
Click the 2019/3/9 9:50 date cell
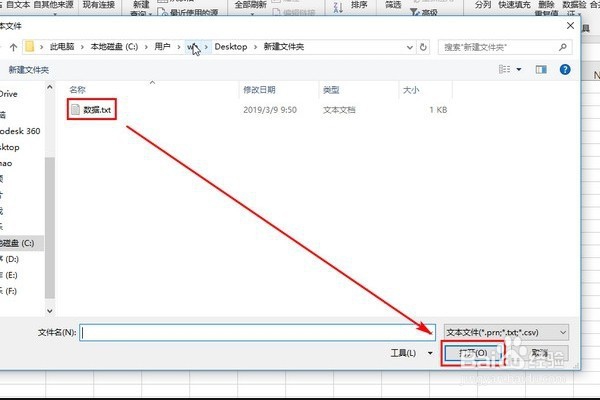pyautogui.click(x=270, y=110)
